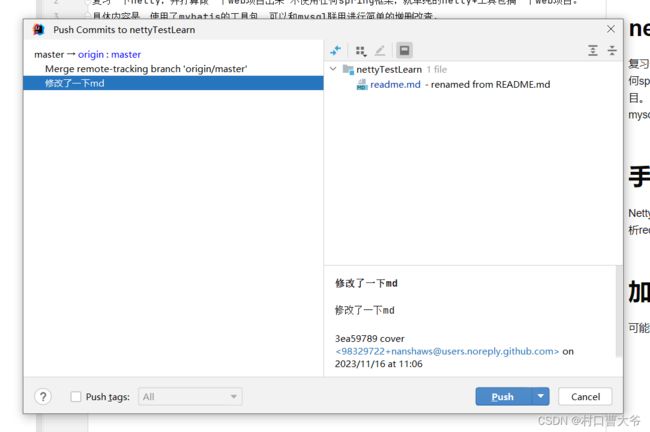
Task: Select the Merge remote-tracking branch commit
Action: click(146, 69)
